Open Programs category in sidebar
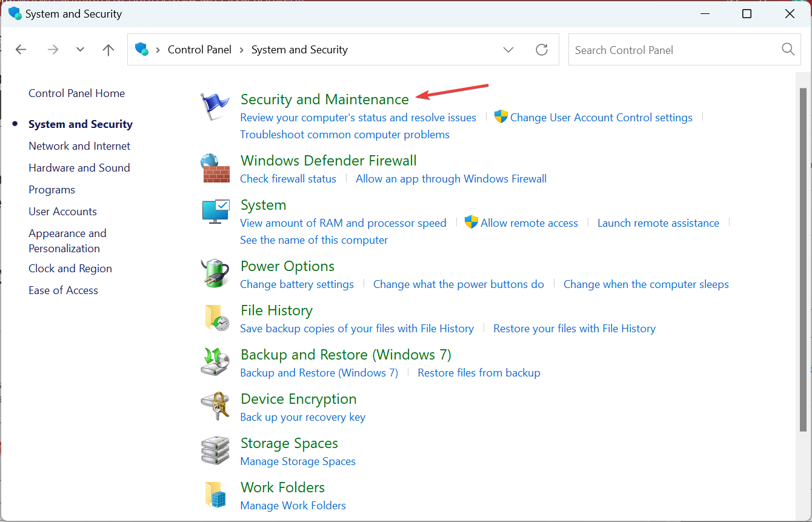 point(52,190)
